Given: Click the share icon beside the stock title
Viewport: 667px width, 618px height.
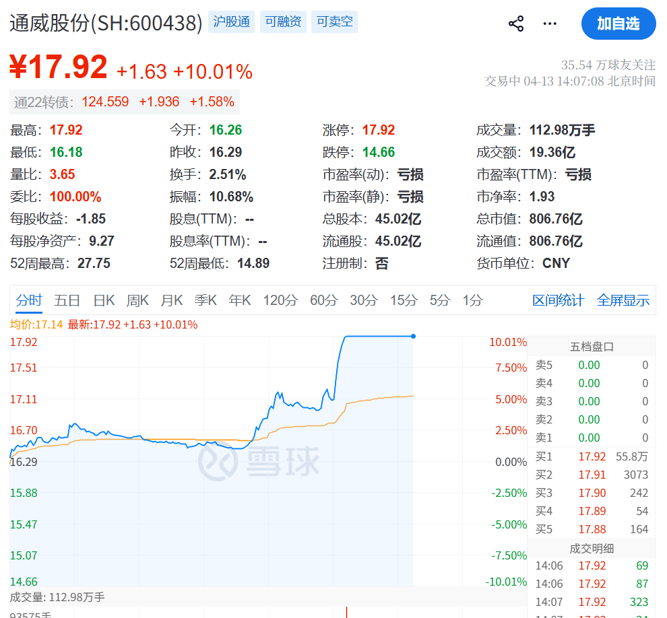Looking at the screenshot, I should click(x=516, y=23).
